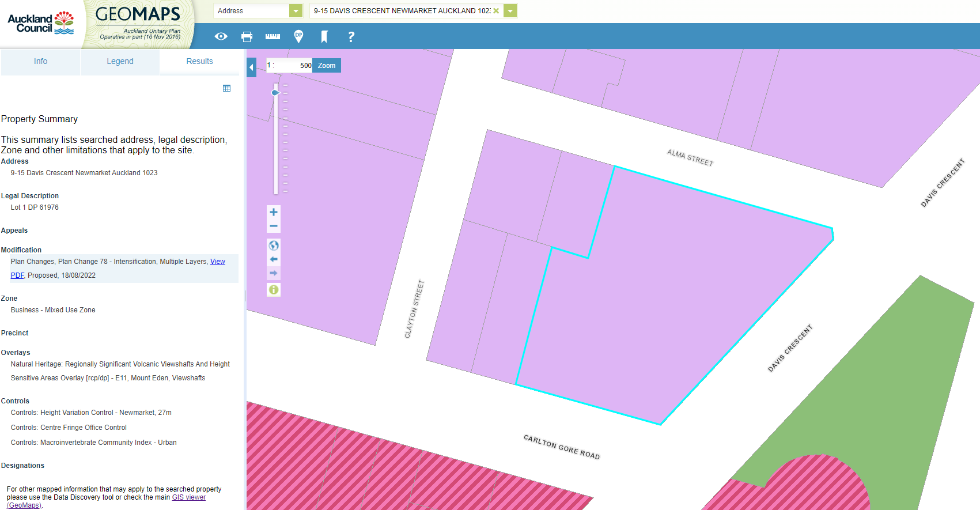This screenshot has width=980, height=510.
Task: Zoom out with the minus button
Action: tap(274, 226)
